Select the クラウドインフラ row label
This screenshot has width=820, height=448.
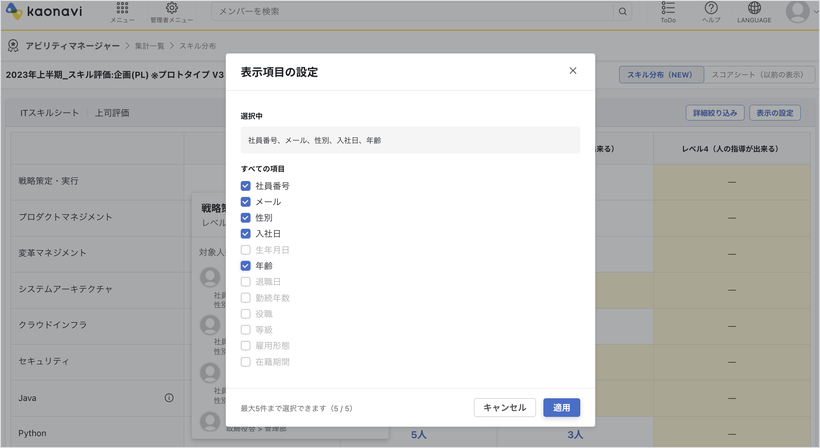point(52,325)
